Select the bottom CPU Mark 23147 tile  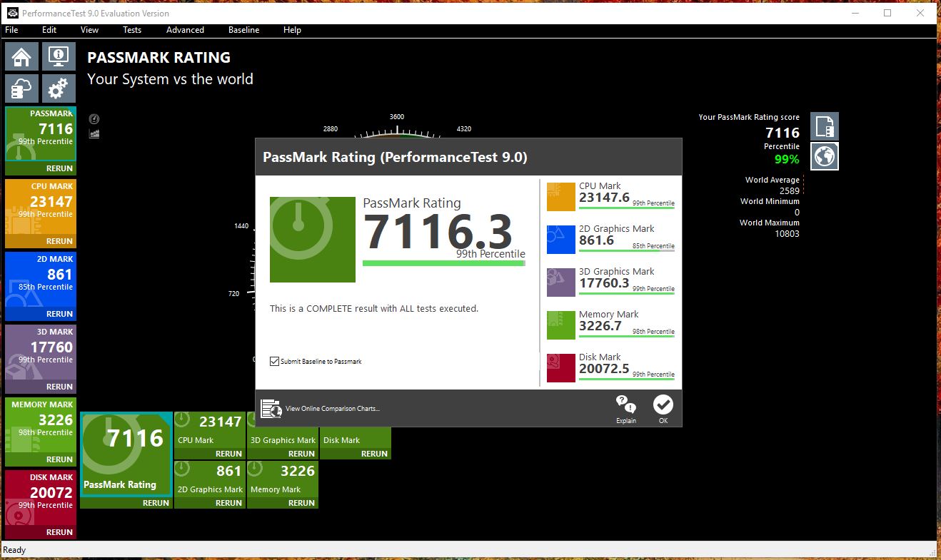pyautogui.click(x=210, y=429)
